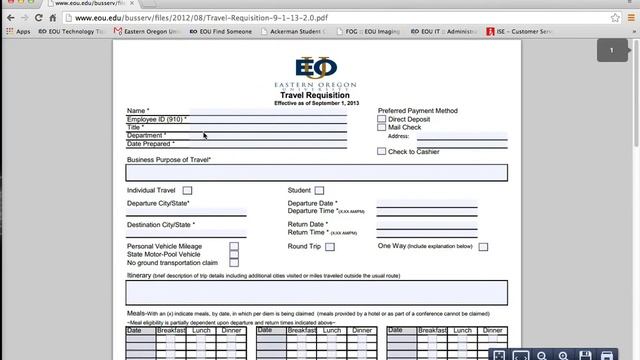Viewport: 640px width, 360px height.
Task: Check the Mail Check box
Action: pyautogui.click(x=381, y=127)
